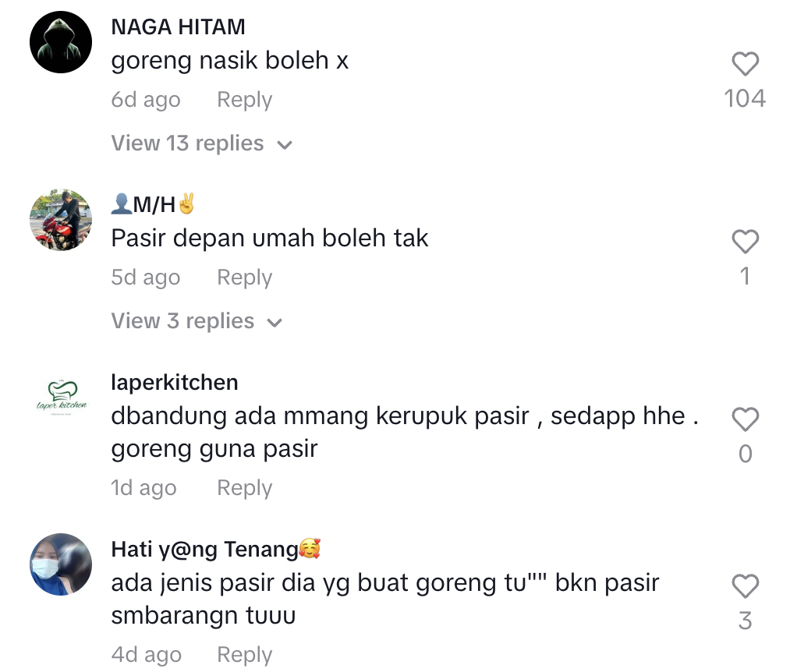Open the laperkitchen logo avatar
This screenshot has height=672, width=797.
point(61,398)
